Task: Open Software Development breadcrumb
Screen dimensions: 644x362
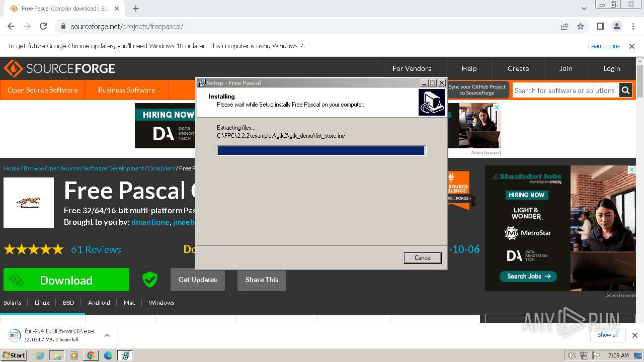Action: [114, 168]
